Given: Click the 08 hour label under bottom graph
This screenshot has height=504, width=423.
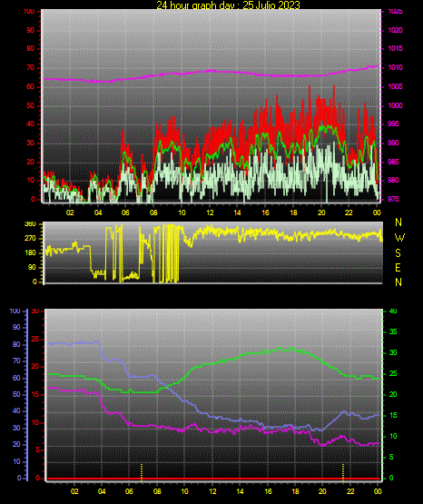Looking at the screenshot, I should 157,491.
